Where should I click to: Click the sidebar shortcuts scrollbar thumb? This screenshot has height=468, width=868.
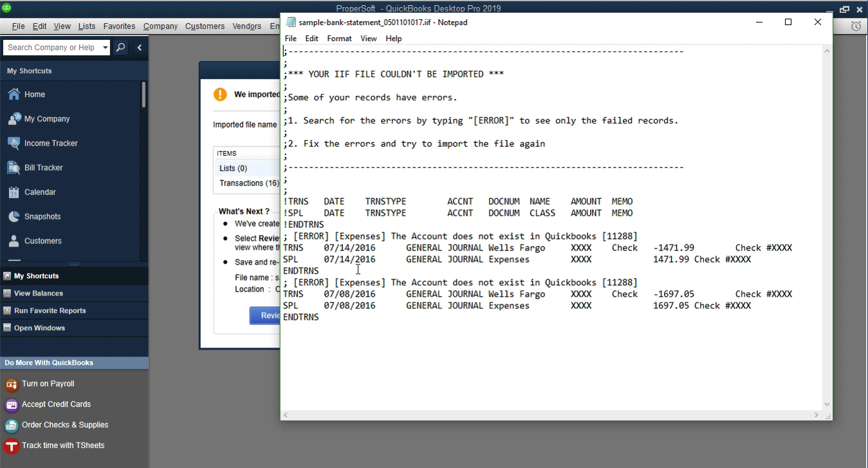pyautogui.click(x=143, y=94)
